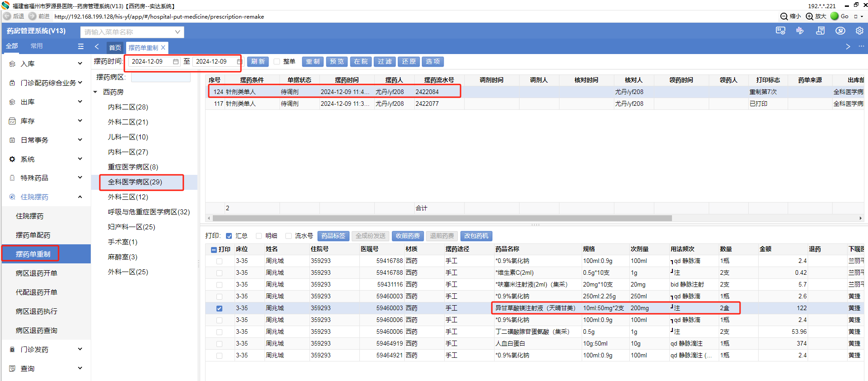This screenshot has height=381, width=868.
Task: Open calendar picker for start date
Action: [x=176, y=62]
